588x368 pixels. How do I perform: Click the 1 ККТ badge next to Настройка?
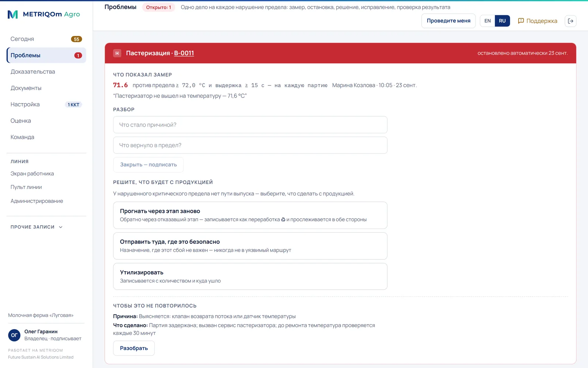73,105
